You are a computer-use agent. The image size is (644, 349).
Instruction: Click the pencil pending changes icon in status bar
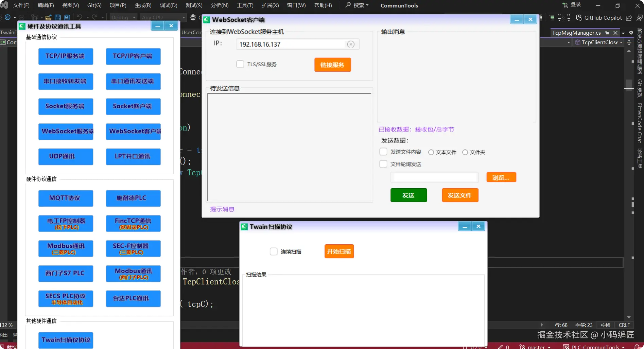[x=500, y=347]
